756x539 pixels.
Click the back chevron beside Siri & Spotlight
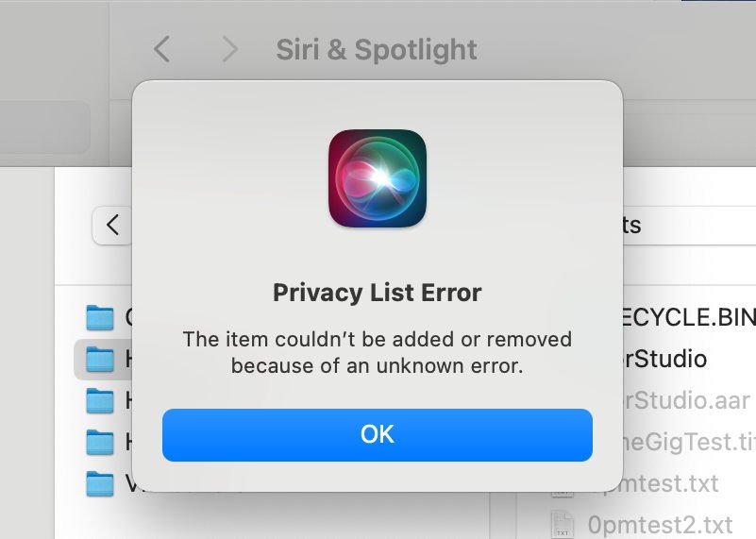pyautogui.click(x=162, y=49)
